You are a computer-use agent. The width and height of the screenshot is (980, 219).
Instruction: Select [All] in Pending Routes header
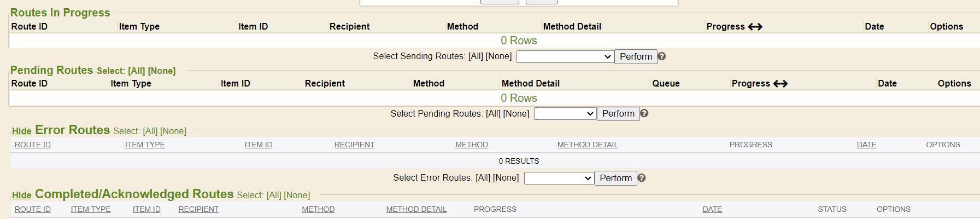click(136, 71)
